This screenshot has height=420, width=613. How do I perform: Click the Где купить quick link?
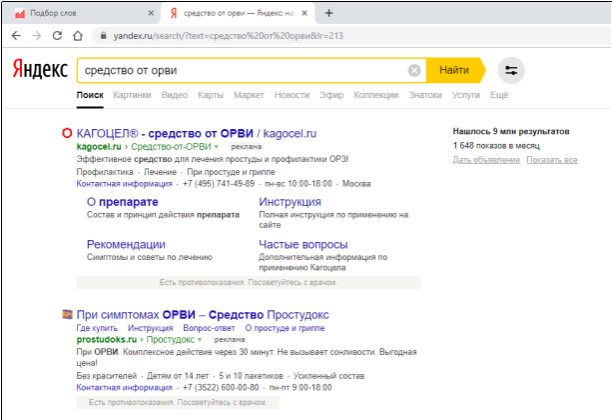click(97, 328)
